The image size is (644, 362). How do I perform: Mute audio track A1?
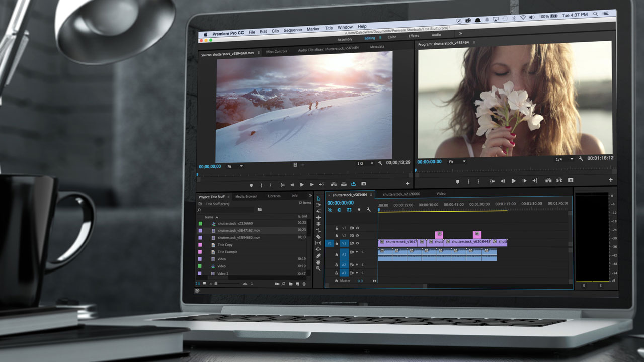(357, 252)
